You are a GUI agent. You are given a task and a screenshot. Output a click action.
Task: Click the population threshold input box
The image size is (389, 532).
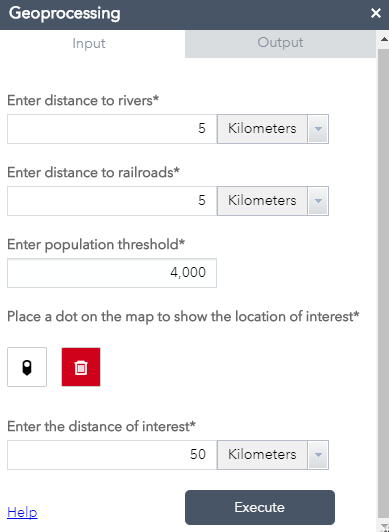point(112,273)
